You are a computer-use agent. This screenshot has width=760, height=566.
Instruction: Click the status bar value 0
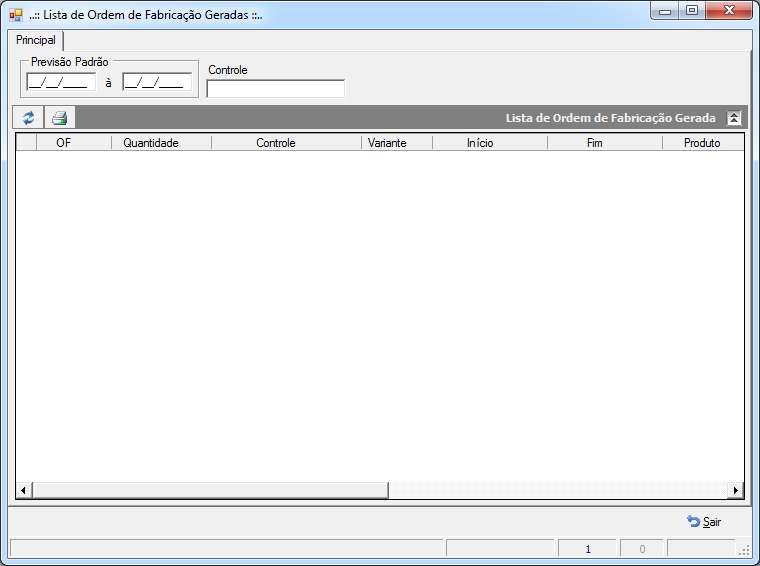click(x=642, y=549)
